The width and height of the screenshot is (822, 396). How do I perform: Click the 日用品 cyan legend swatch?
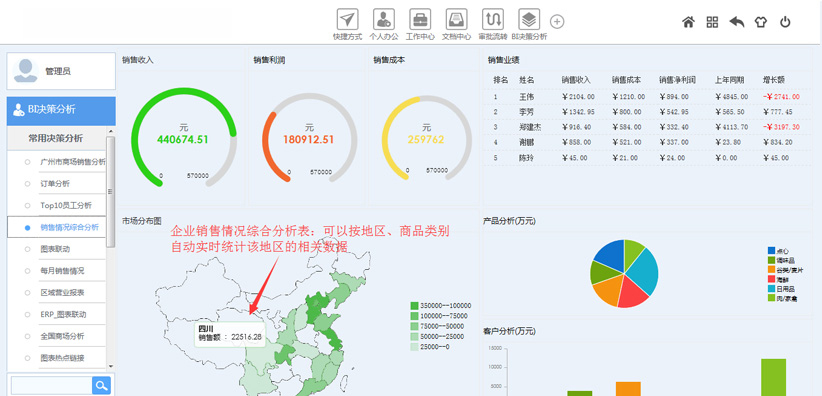point(771,288)
